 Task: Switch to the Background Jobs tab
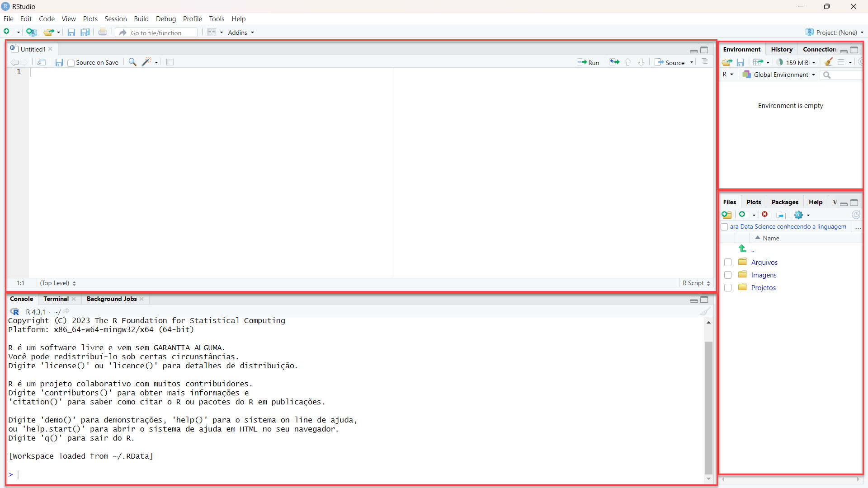[x=112, y=299]
